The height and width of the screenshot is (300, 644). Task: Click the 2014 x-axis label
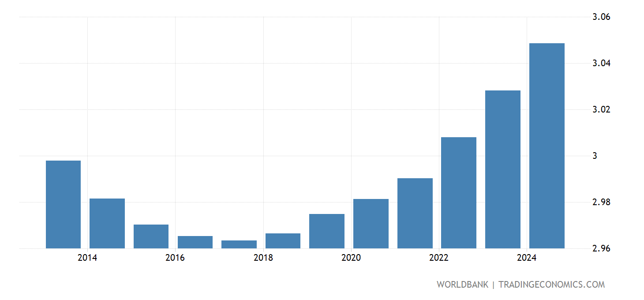87,258
